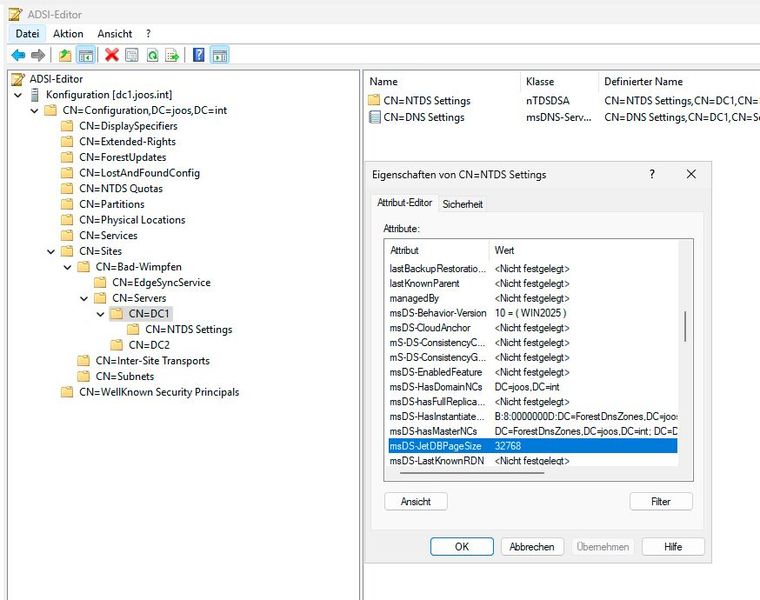Screen dimensions: 760x600
Task: Click folder icon of CN=Services
Action: coord(67,236)
